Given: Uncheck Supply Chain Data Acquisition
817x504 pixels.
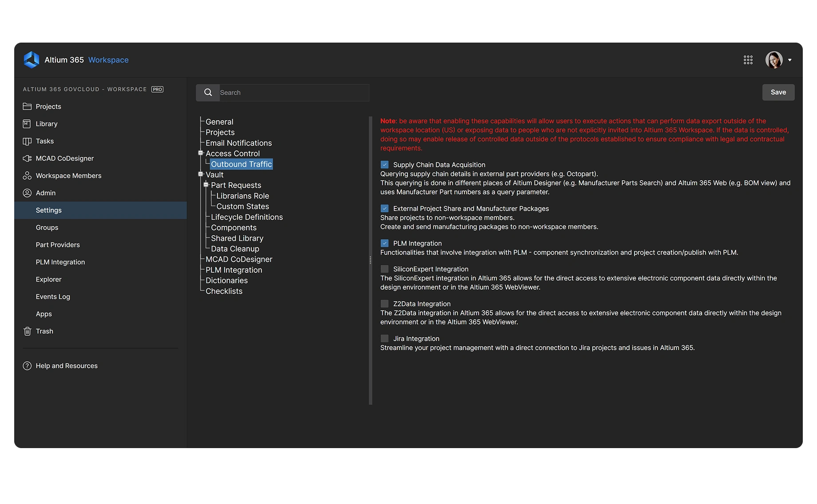Looking at the screenshot, I should [385, 165].
